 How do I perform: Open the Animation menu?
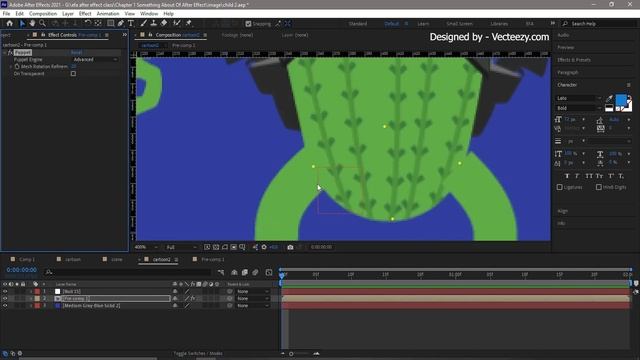click(108, 13)
